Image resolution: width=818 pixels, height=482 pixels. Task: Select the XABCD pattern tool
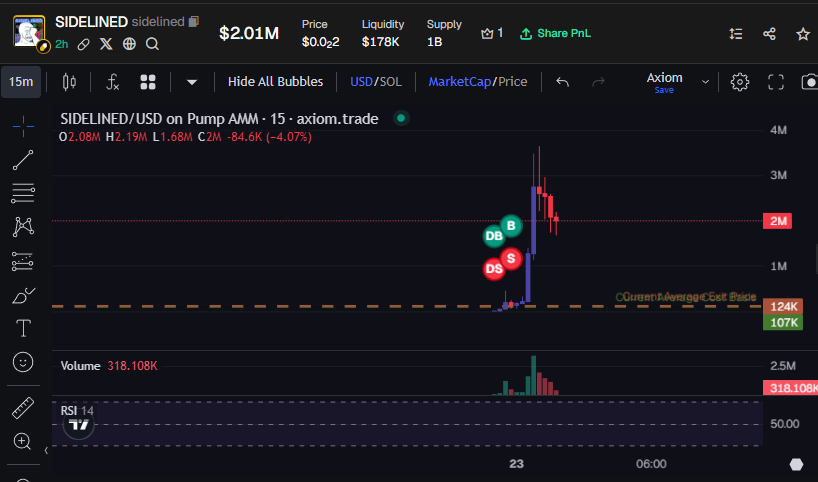[23, 227]
